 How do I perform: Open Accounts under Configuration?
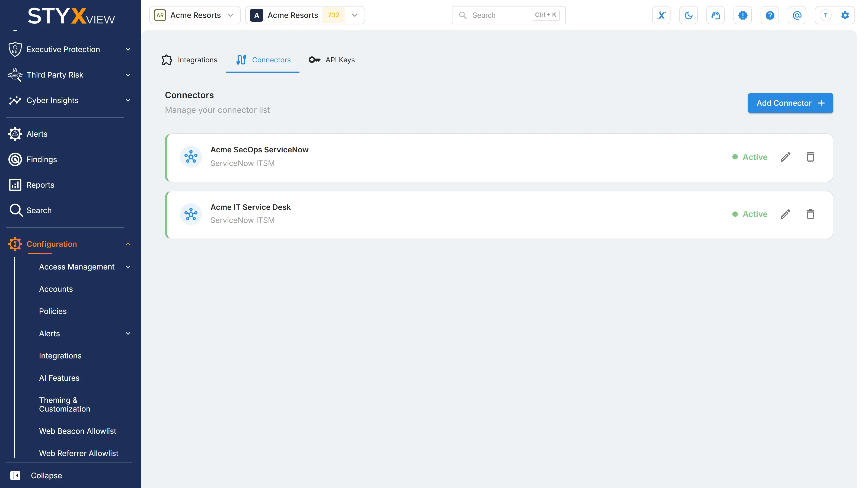click(x=56, y=289)
